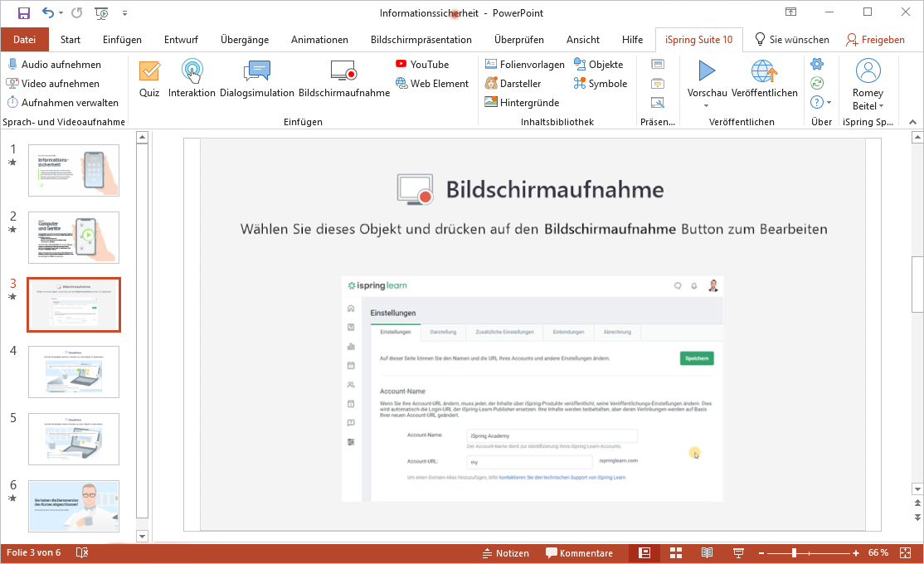This screenshot has height=564, width=924.
Task: Open the undo history dropdown arrow
Action: point(61,13)
